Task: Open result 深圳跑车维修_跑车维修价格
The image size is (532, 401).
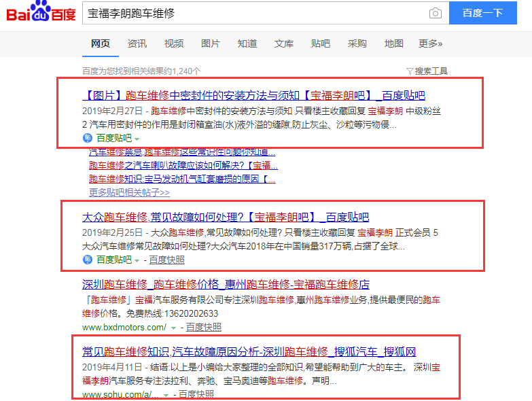Action: pyautogui.click(x=226, y=284)
